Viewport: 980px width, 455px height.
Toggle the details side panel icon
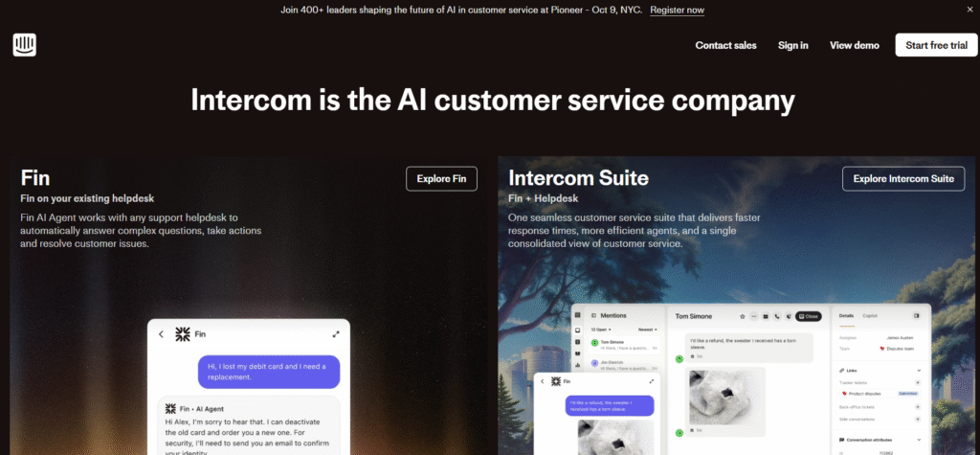coord(916,315)
